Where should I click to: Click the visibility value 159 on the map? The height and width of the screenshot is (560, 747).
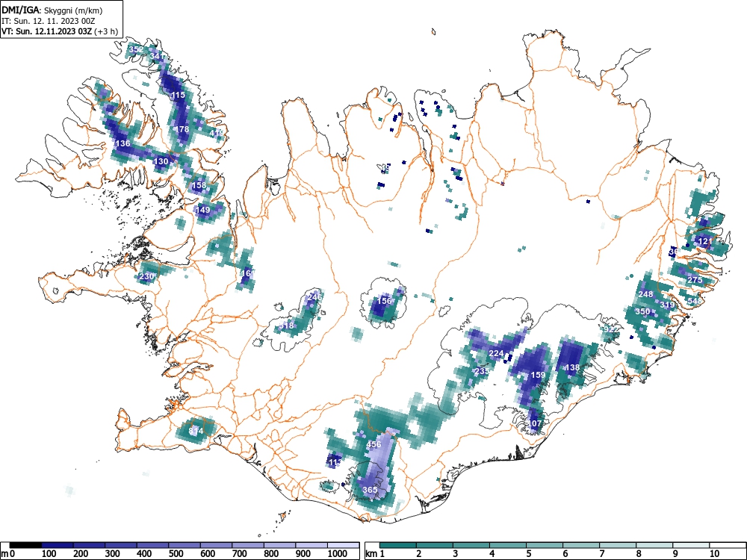coord(538,375)
